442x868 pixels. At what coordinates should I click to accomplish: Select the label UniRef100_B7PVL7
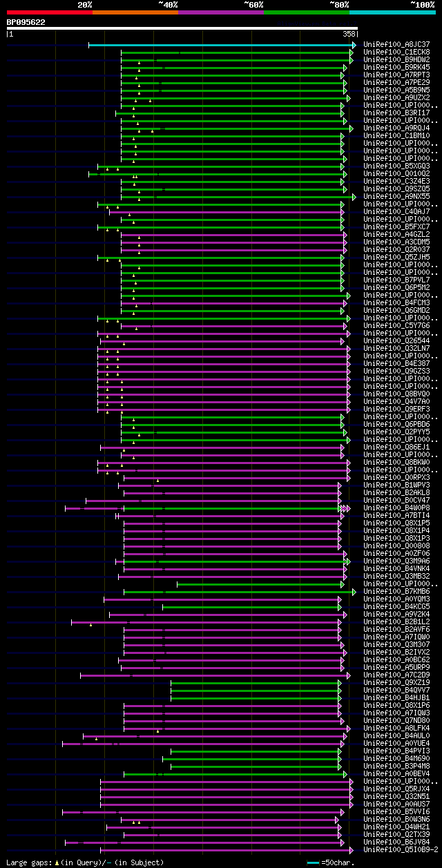[x=396, y=280]
